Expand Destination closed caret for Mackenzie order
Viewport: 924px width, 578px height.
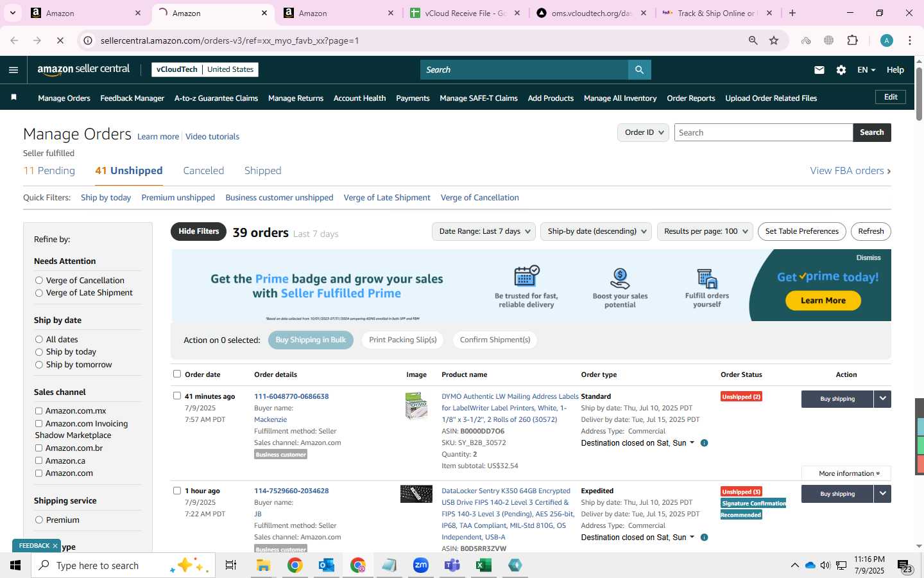click(692, 442)
